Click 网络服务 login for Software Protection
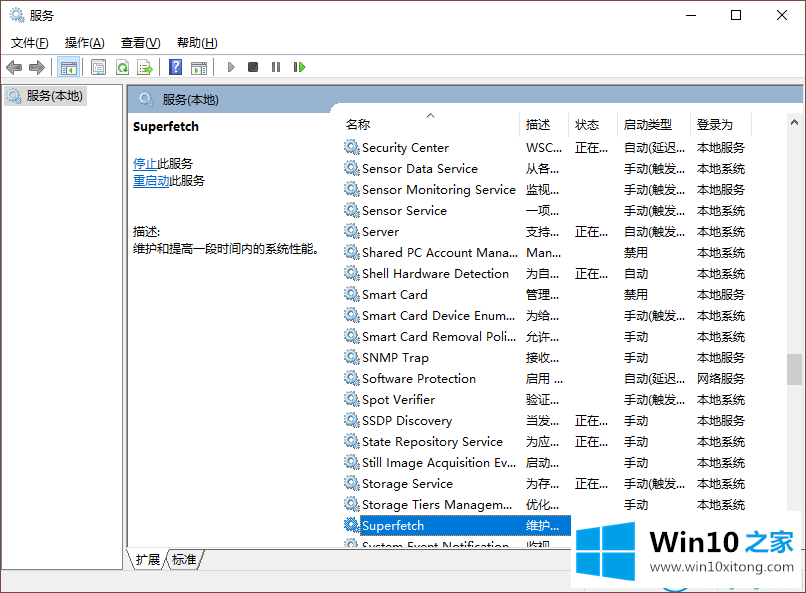The height and width of the screenshot is (593, 806). click(721, 379)
